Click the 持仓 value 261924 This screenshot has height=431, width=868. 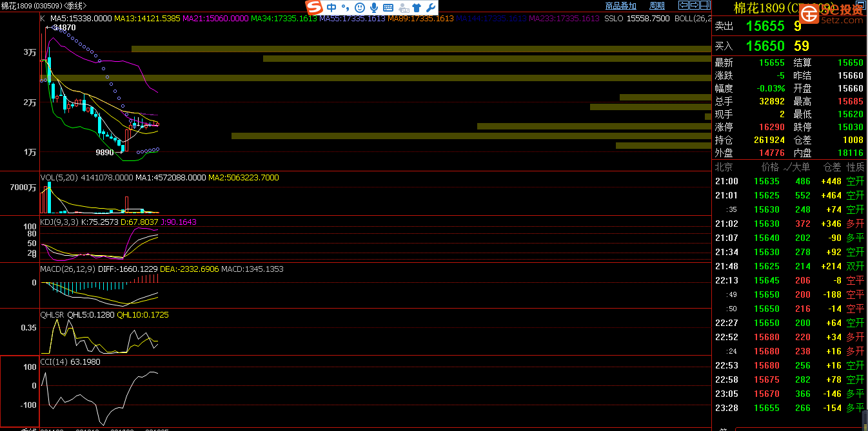(769, 140)
